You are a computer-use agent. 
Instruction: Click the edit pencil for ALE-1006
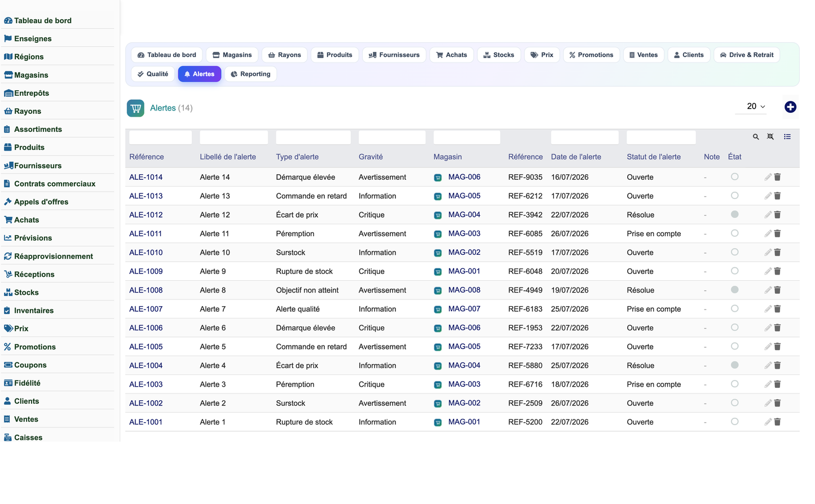[768, 328]
